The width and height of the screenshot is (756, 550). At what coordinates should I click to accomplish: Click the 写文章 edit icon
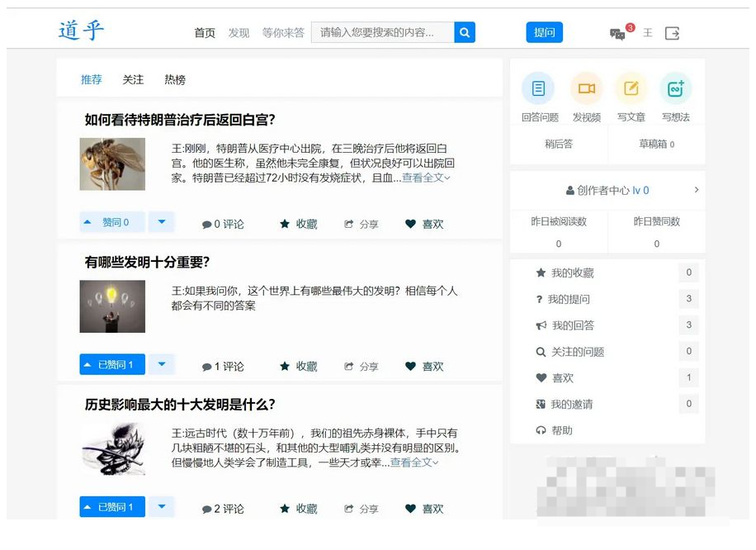631,88
